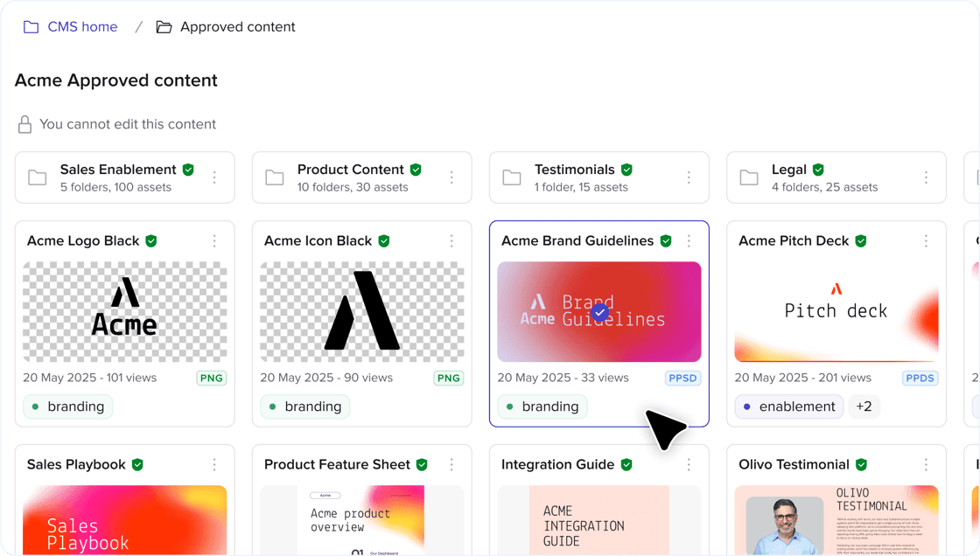
Task: Click Acme Pitch Deck verified shield
Action: point(861,240)
